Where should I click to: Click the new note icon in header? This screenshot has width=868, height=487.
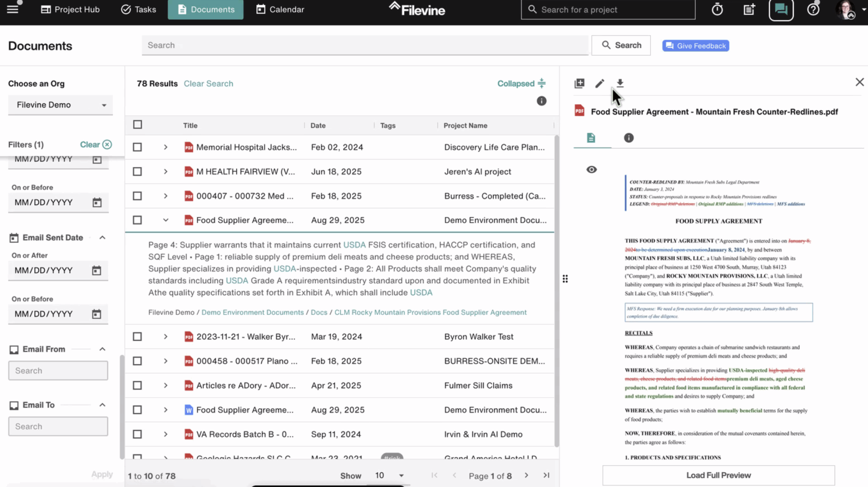(749, 9)
